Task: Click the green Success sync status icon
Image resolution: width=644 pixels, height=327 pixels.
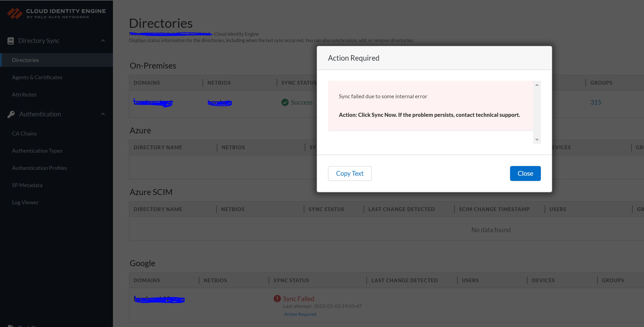Action: click(x=285, y=102)
